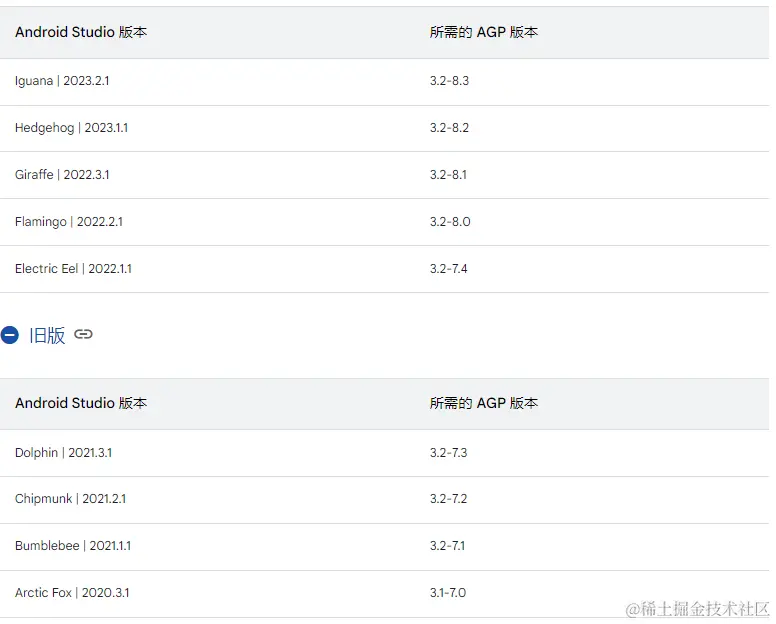Select the Chipmunk | 2021.2.1 row
Image resolution: width=776 pixels, height=624 pixels.
(70, 499)
